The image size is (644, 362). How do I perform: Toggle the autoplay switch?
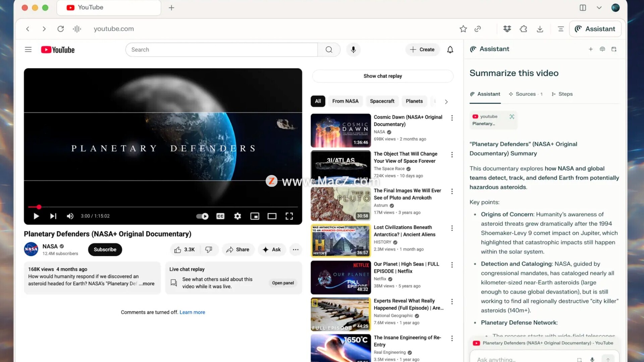(x=202, y=216)
